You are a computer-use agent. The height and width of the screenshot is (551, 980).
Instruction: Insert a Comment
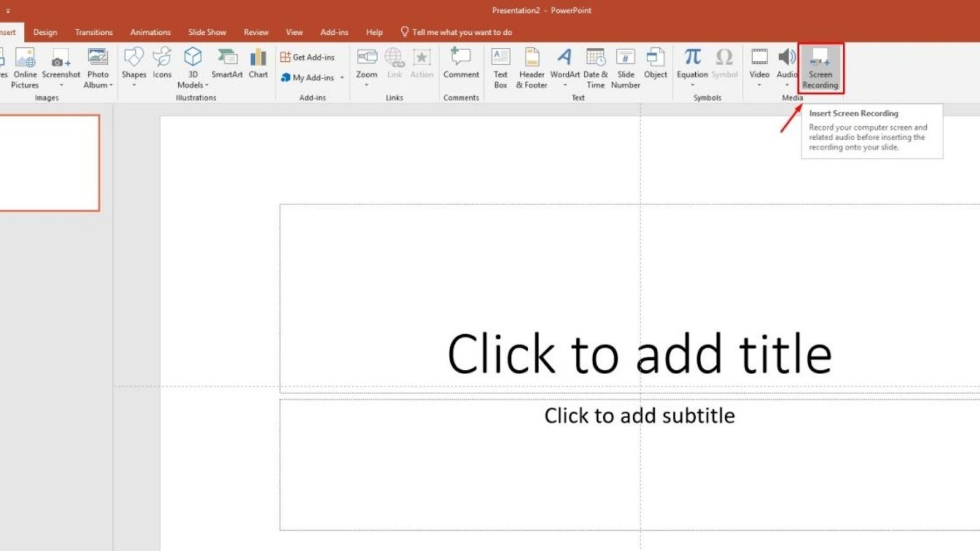(x=461, y=64)
